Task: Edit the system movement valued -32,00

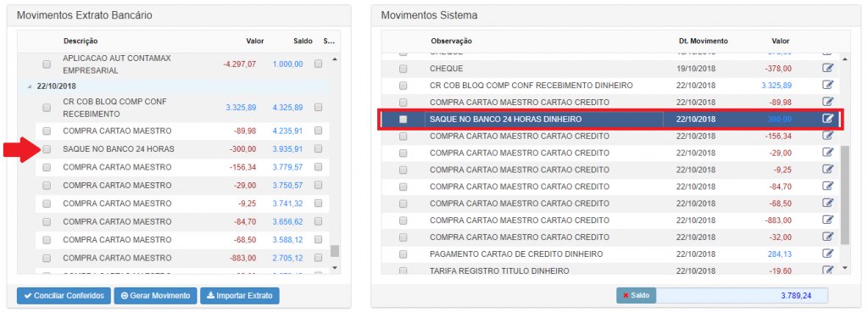Action: click(827, 237)
